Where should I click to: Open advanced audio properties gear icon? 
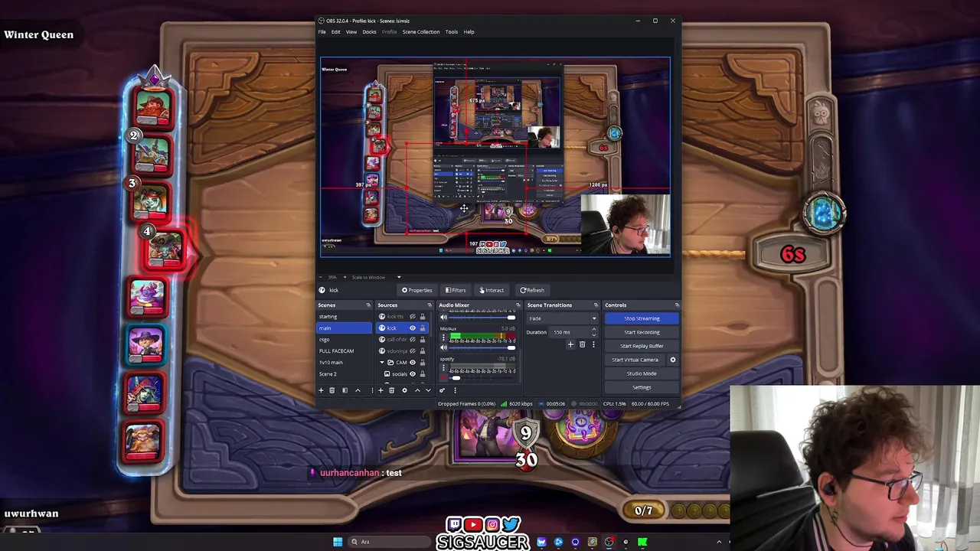click(442, 390)
